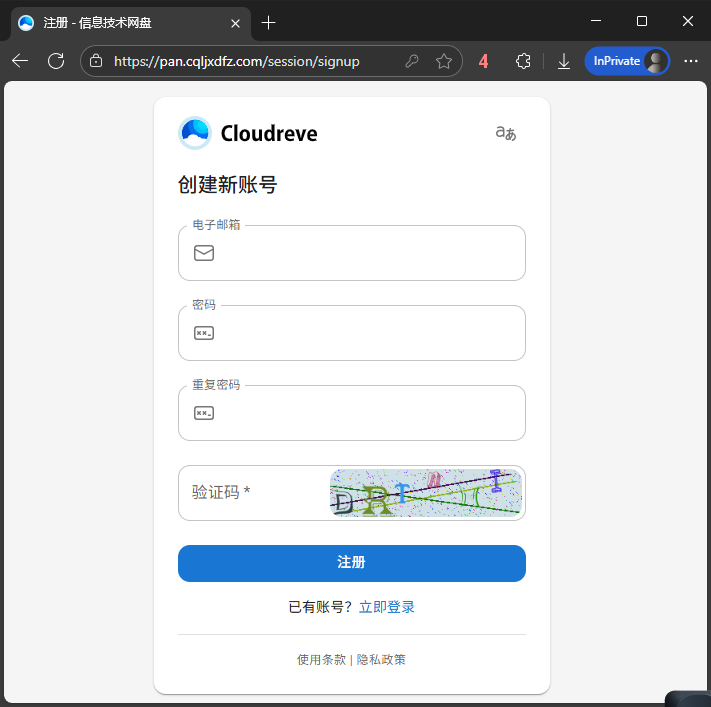Click the password key icon in address bar
The image size is (711, 707).
(x=412, y=61)
